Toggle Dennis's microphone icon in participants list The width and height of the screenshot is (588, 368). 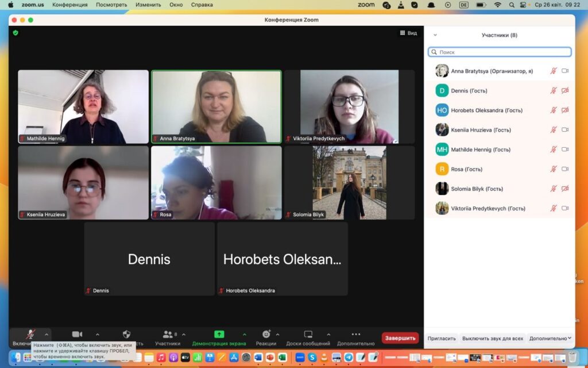(x=554, y=91)
